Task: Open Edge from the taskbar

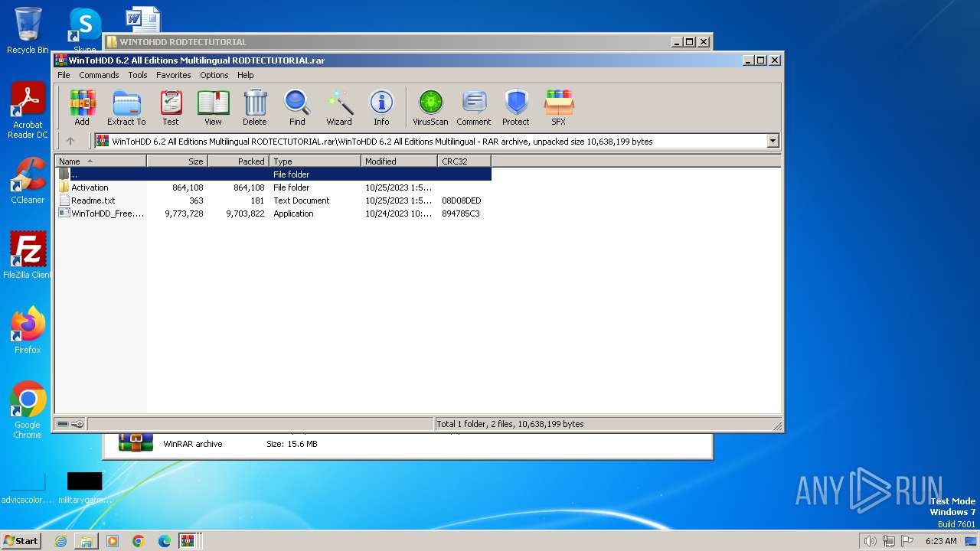Action: [165, 541]
